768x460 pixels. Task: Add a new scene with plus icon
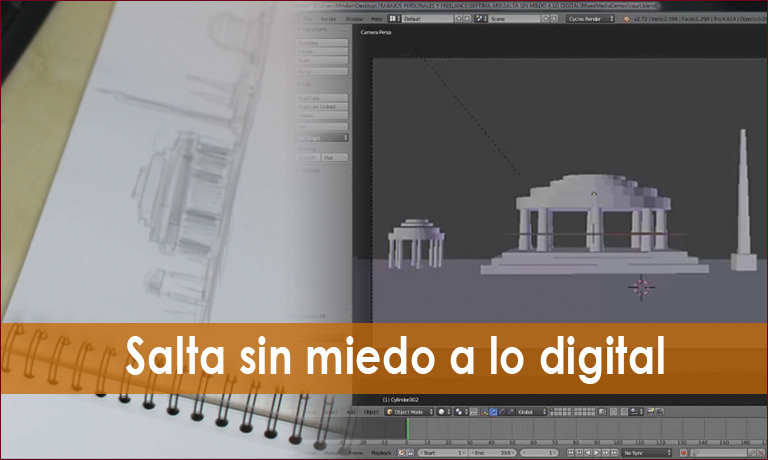tap(545, 19)
